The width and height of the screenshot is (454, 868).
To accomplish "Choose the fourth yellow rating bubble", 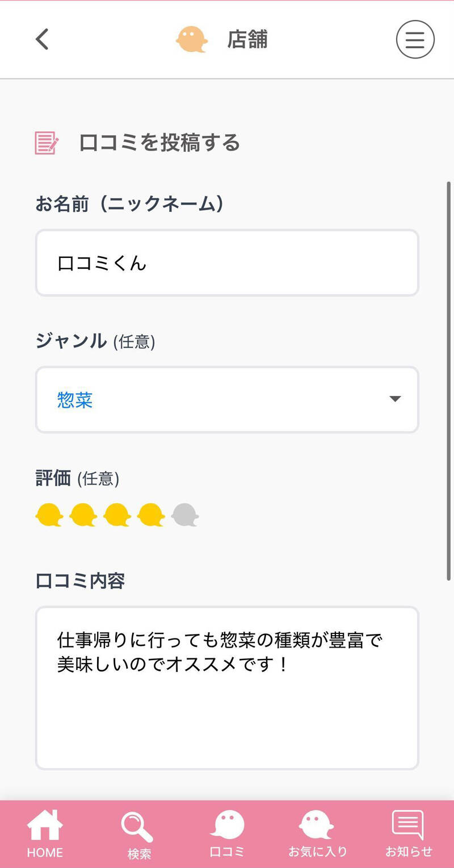I will pyautogui.click(x=152, y=515).
